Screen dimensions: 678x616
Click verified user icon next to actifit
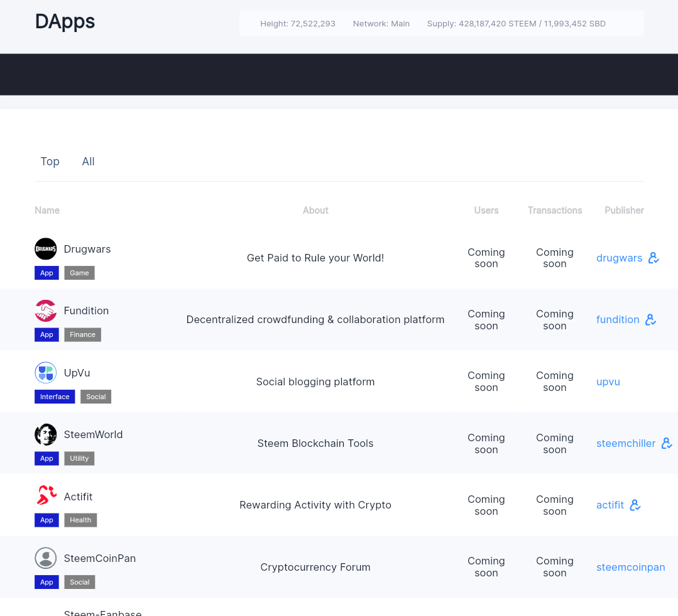[635, 505]
